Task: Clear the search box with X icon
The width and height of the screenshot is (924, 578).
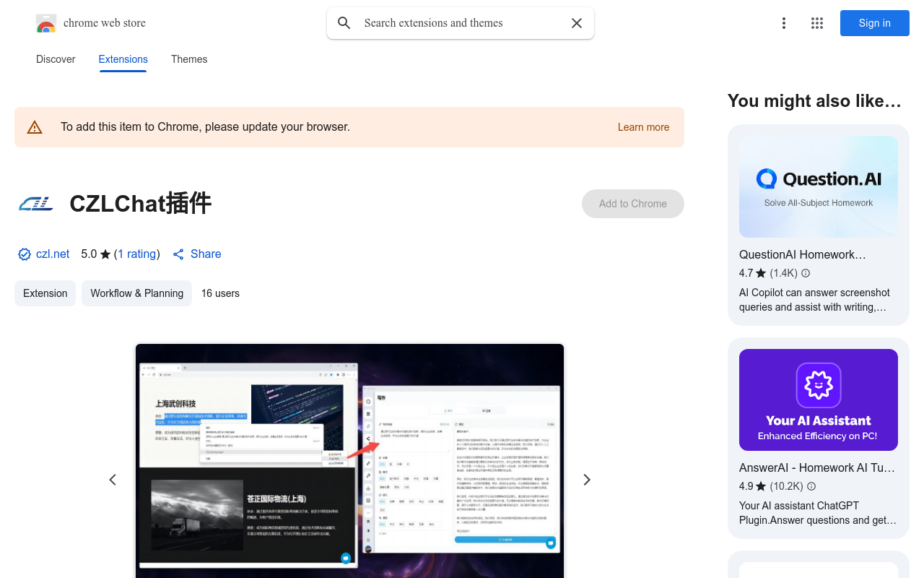Action: point(576,23)
